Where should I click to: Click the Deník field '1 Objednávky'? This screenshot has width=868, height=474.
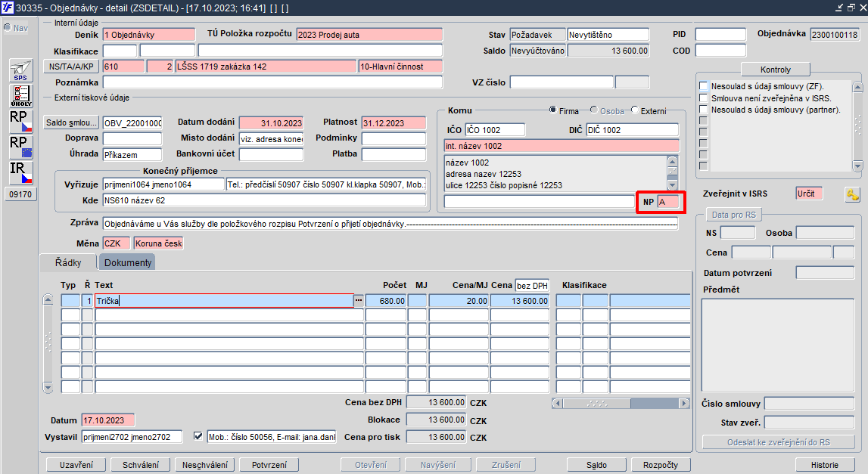coord(149,35)
